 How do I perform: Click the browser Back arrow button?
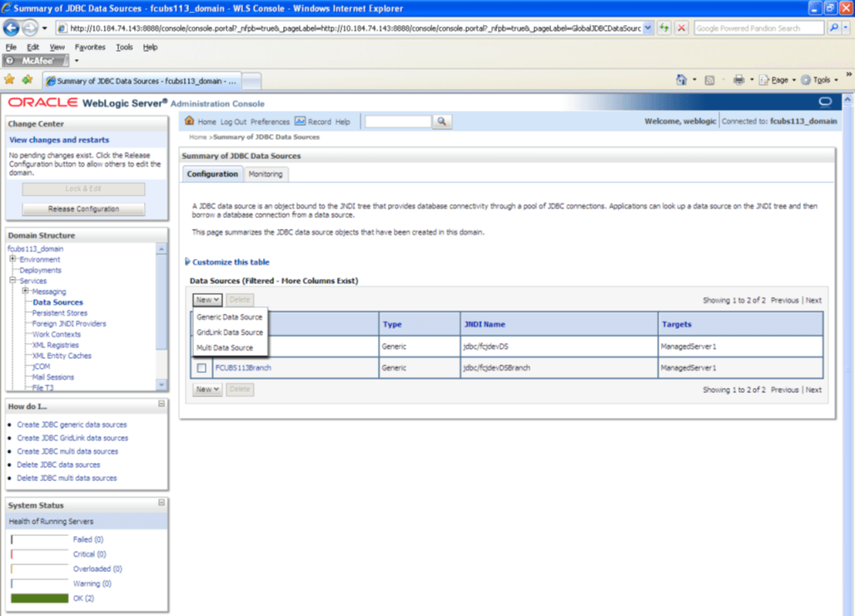tap(11, 27)
